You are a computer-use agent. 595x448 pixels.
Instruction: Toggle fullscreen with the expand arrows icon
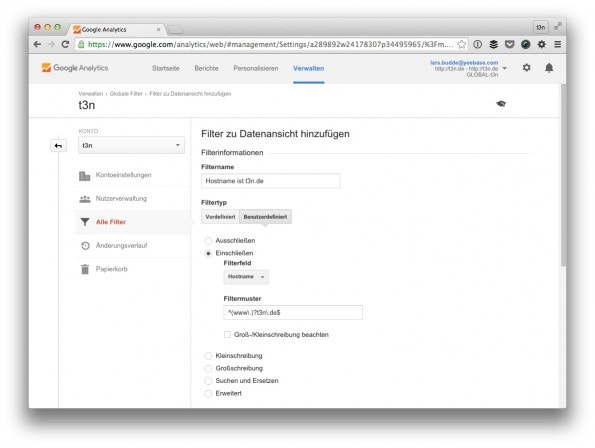pyautogui.click(x=557, y=27)
